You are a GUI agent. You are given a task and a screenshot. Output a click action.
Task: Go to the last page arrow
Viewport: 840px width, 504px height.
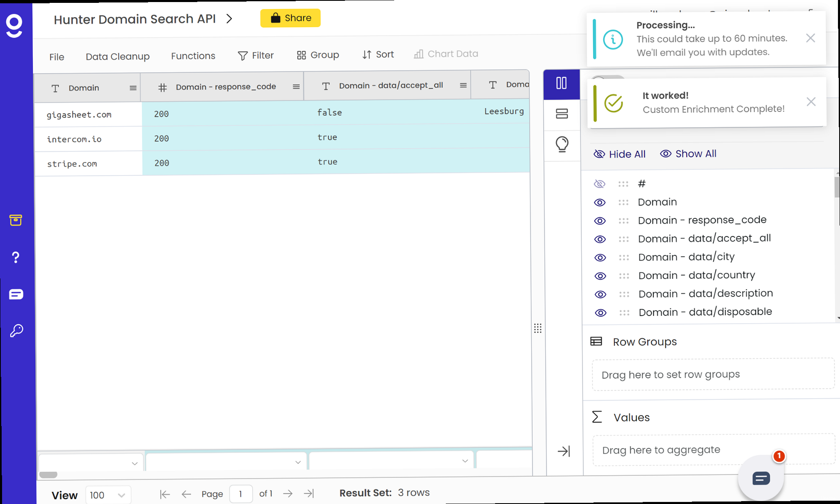tap(308, 493)
